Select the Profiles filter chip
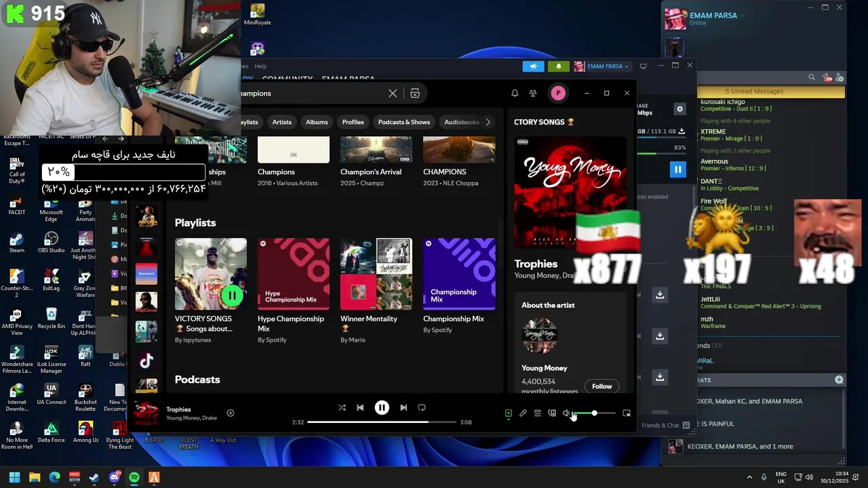This screenshot has height=488, width=868. coord(353,122)
